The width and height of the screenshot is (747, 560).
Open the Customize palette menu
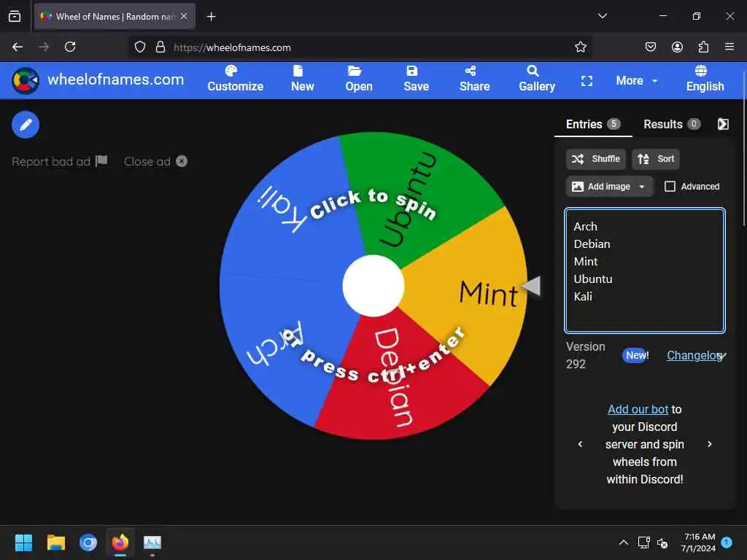coord(236,79)
